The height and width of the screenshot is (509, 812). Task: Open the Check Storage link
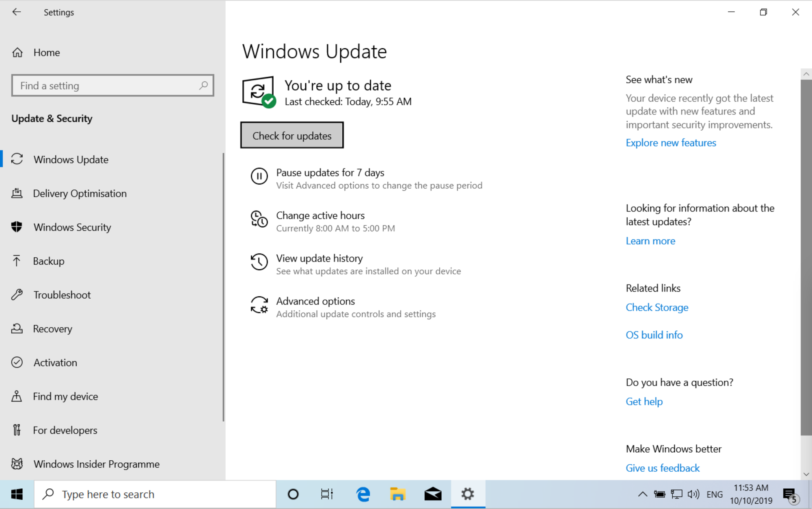[657, 307]
